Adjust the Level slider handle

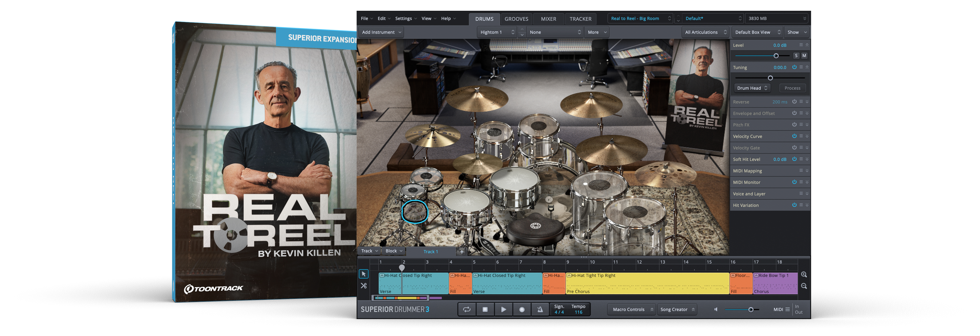tap(776, 56)
